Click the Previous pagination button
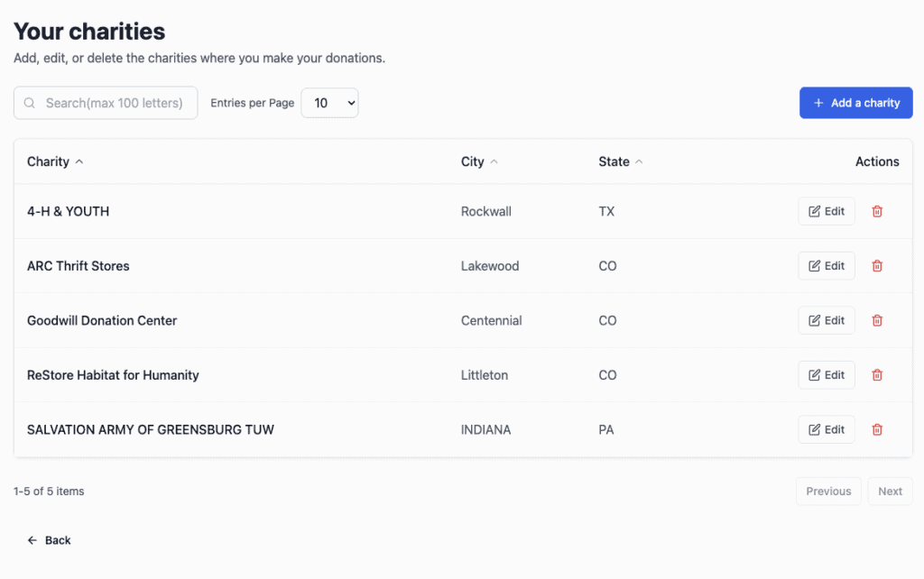Screen dimensions: 924x579 (x=827, y=492)
